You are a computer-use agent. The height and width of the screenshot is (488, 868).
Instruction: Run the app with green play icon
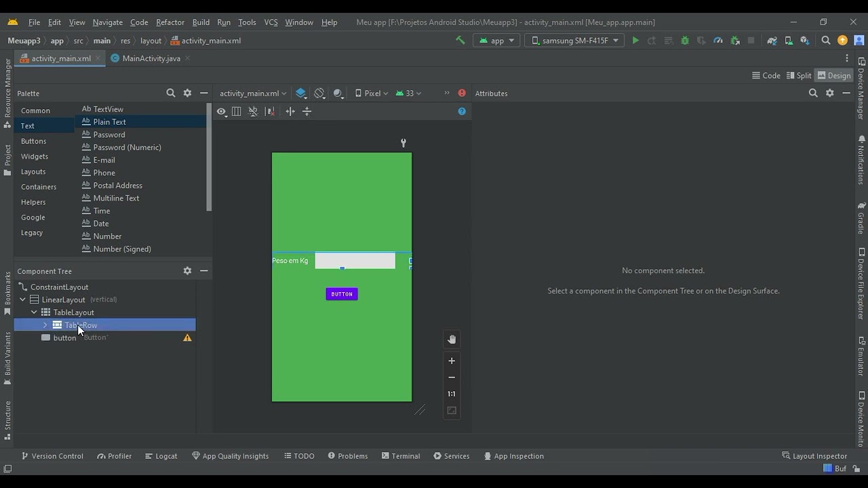[x=635, y=41]
